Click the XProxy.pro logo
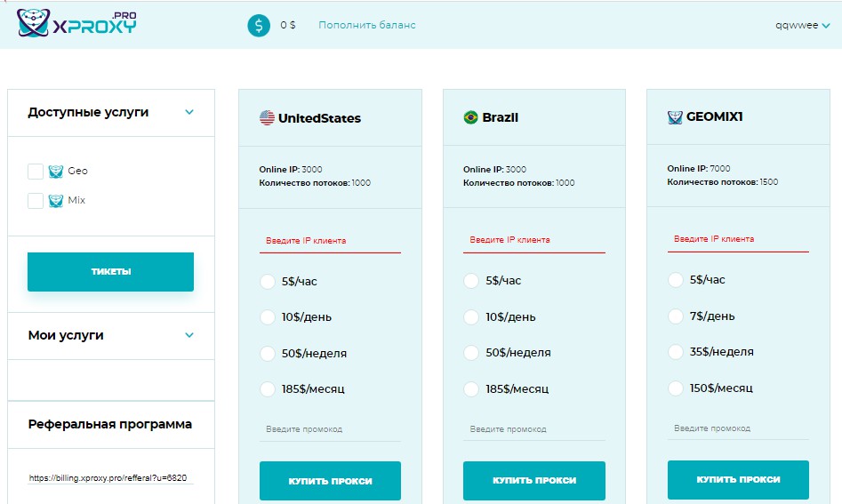Viewport: 842px width, 504px height. 76,23
